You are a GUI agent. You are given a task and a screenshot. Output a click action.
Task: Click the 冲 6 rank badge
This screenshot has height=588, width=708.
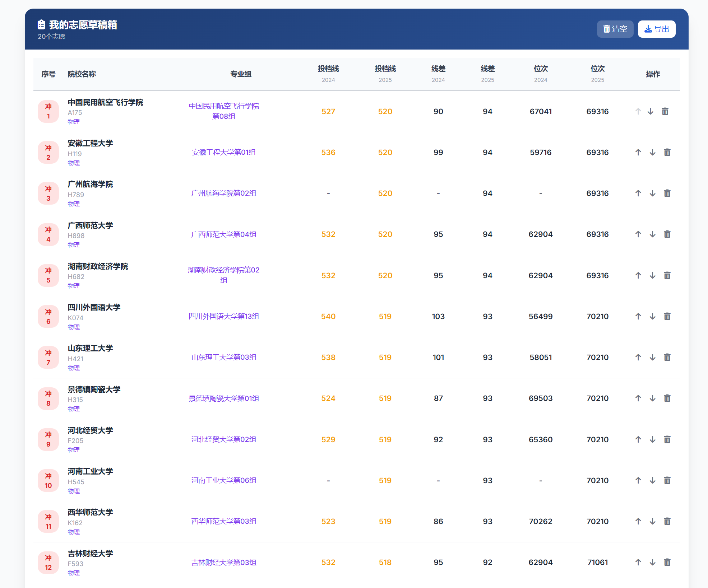pos(48,317)
